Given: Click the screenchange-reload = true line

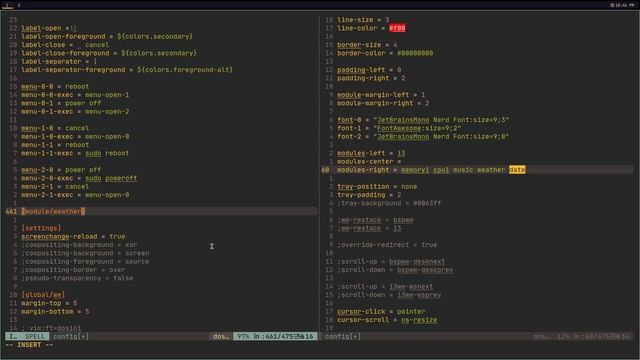Looking at the screenshot, I should pos(73,236).
